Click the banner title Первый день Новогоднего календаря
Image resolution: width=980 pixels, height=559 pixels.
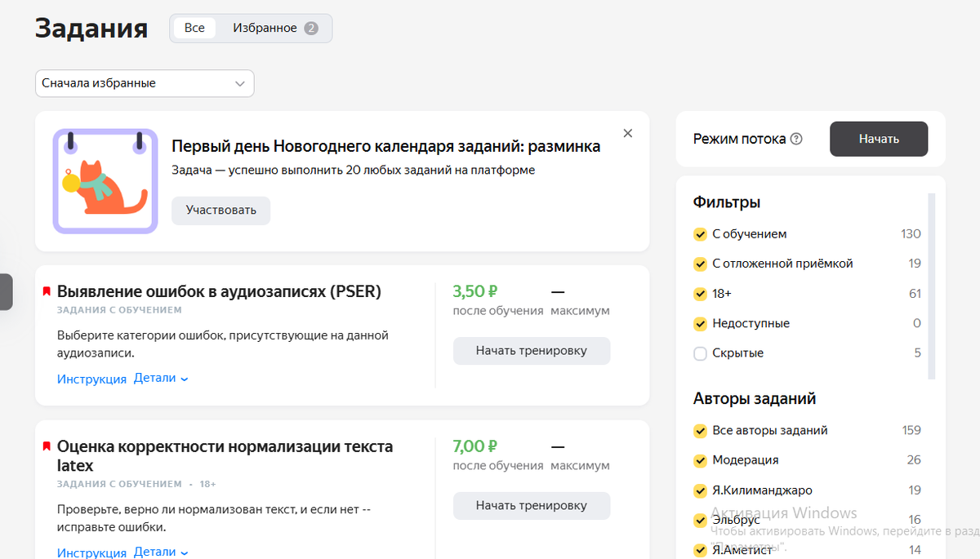386,147
